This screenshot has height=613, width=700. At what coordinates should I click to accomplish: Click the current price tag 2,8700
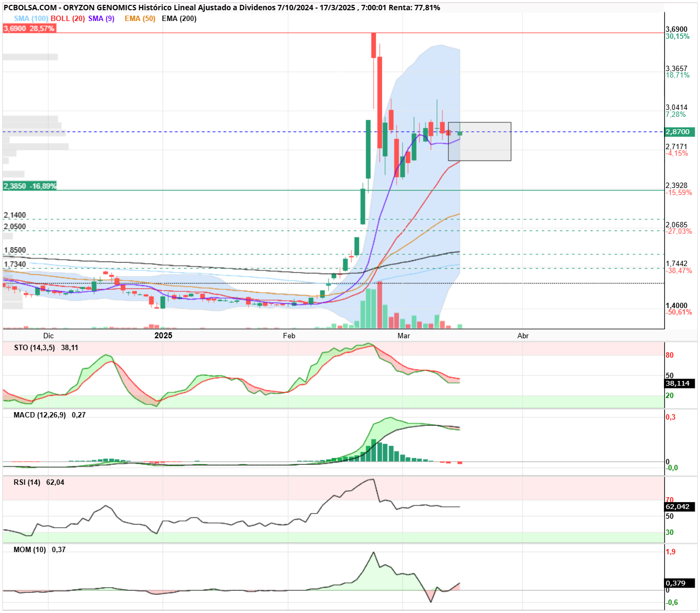click(680, 132)
